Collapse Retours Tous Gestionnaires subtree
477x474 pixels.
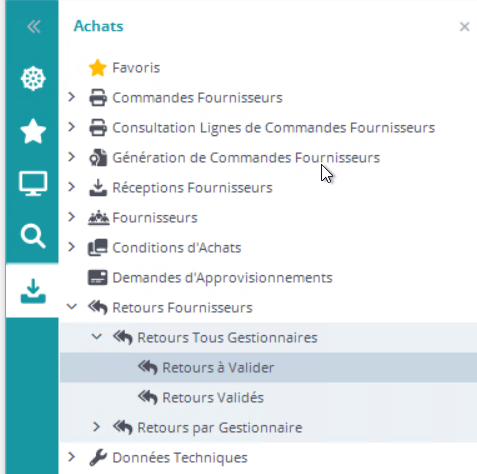[97, 337]
